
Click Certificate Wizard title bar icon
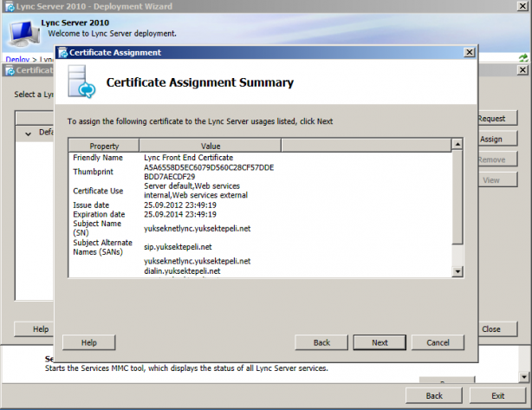click(10, 70)
